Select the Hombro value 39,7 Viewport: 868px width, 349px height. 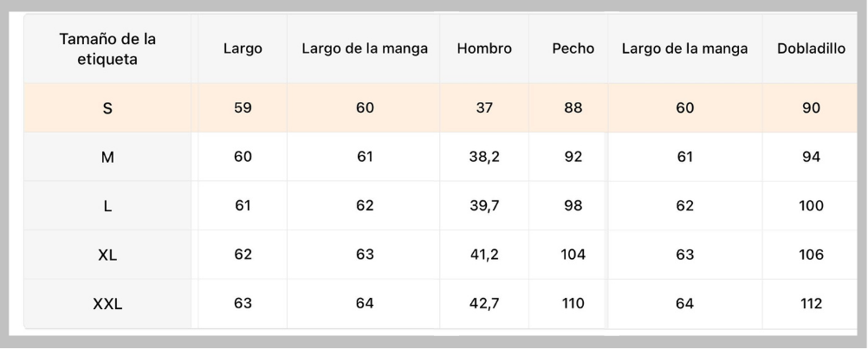coord(484,206)
